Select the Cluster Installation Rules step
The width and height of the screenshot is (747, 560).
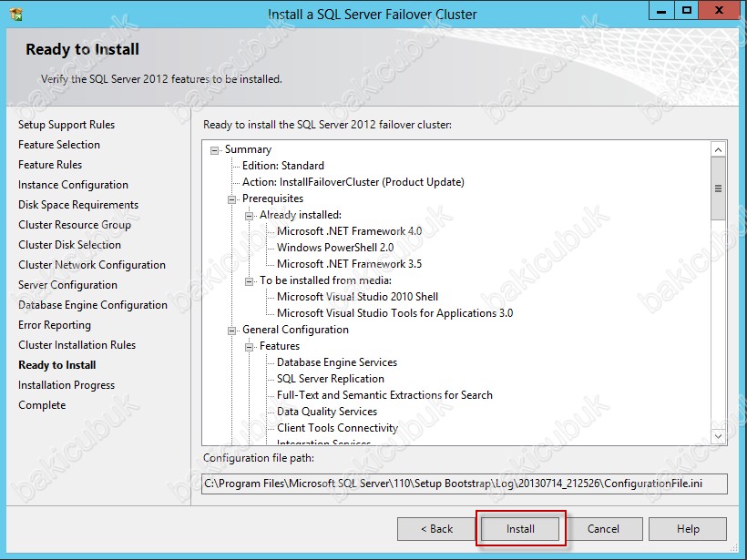pyautogui.click(x=77, y=345)
